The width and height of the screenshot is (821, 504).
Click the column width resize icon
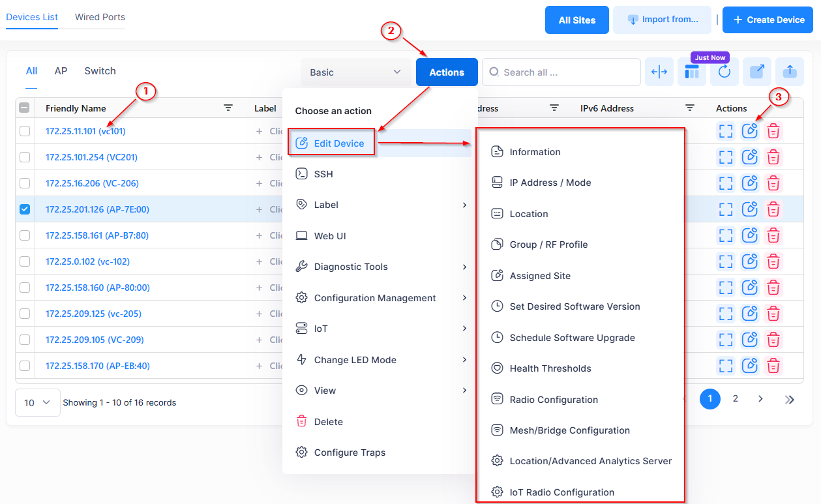(x=659, y=72)
